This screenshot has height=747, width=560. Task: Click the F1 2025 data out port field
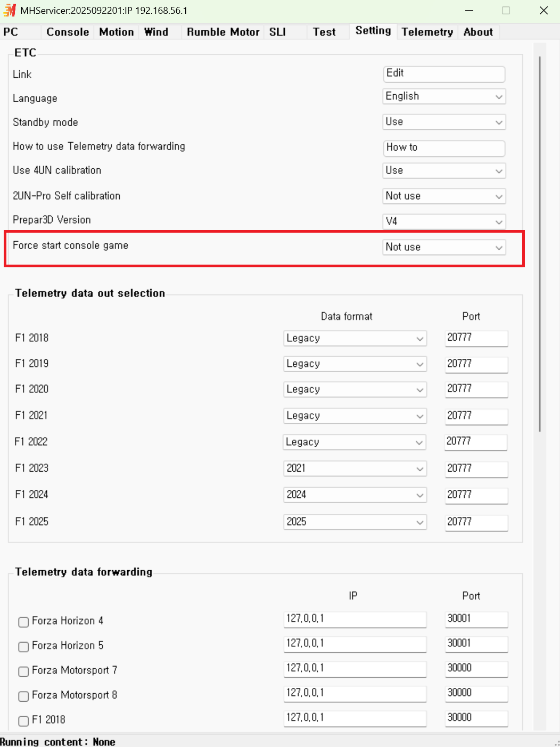476,522
